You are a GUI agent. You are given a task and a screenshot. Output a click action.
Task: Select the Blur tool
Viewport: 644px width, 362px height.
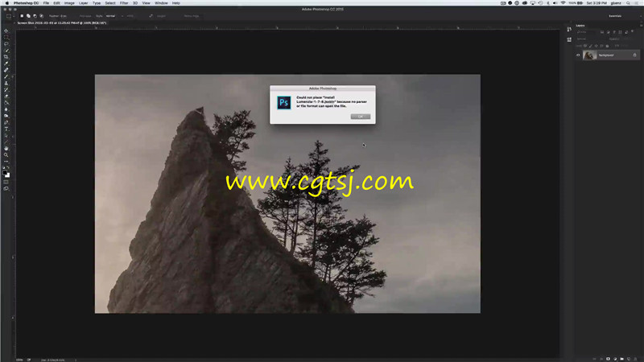tap(6, 109)
